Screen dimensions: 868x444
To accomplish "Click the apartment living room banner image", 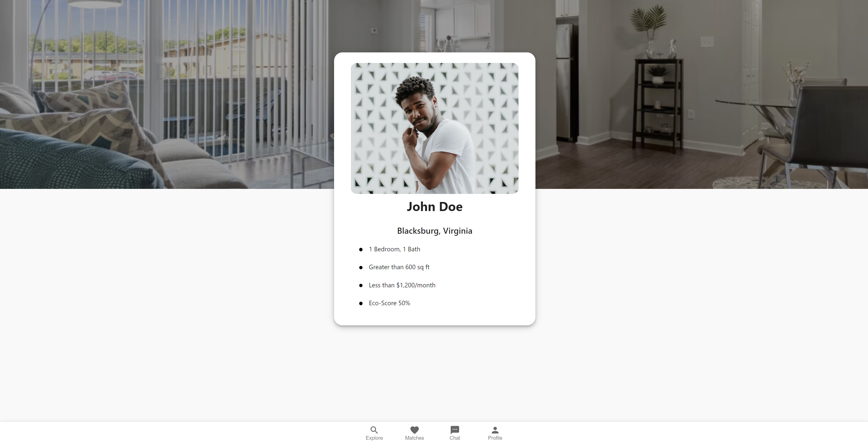I will [152, 101].
